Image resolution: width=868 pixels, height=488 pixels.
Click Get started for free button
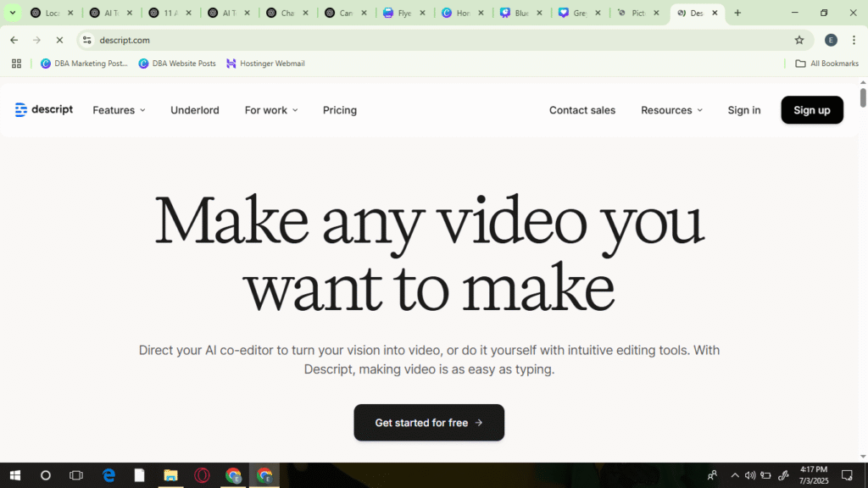coord(429,423)
